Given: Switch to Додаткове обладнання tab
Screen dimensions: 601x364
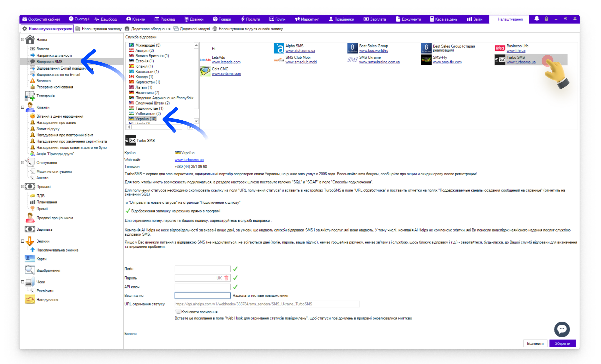Looking at the screenshot, I should click(x=148, y=29).
